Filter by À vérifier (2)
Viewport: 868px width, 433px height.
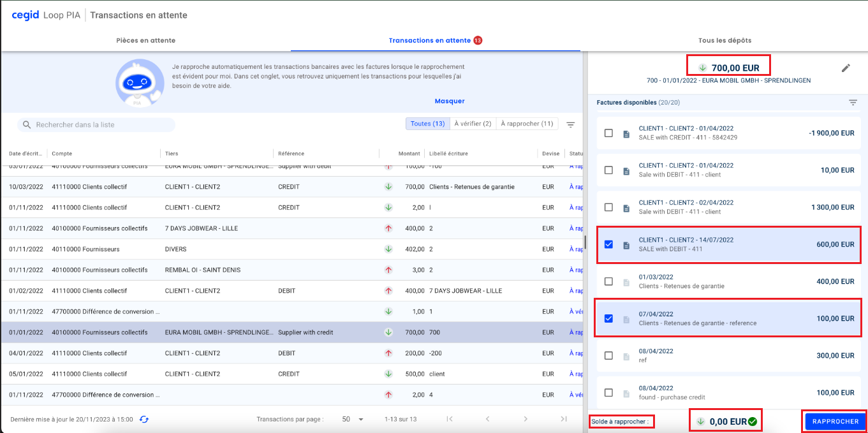473,124
